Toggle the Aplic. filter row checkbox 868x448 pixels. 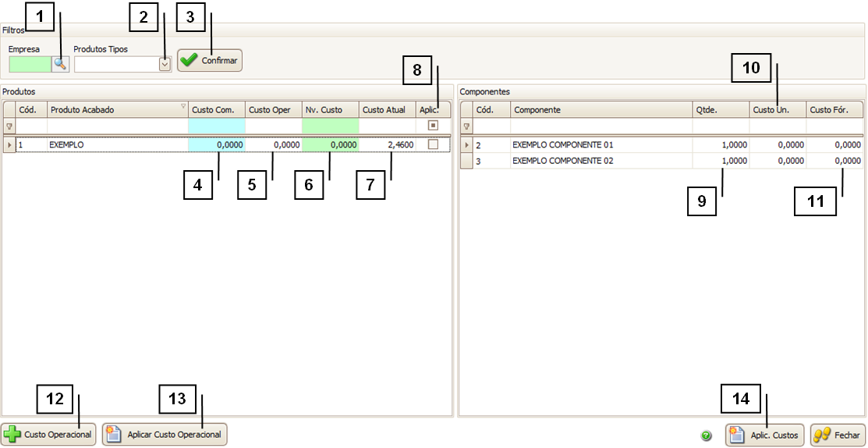[x=433, y=126]
